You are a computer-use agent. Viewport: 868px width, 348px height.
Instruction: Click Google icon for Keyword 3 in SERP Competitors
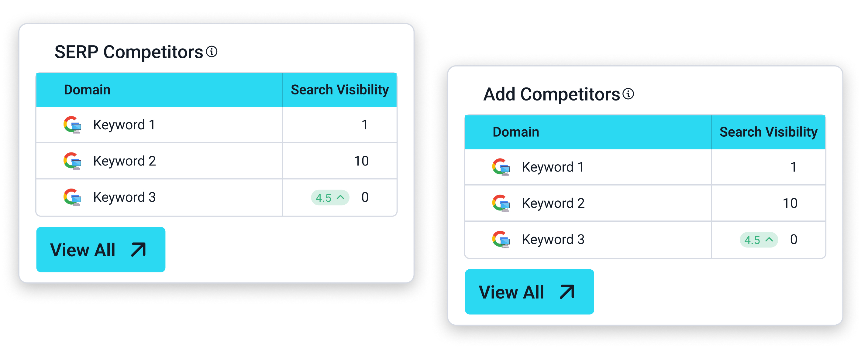[x=72, y=197]
